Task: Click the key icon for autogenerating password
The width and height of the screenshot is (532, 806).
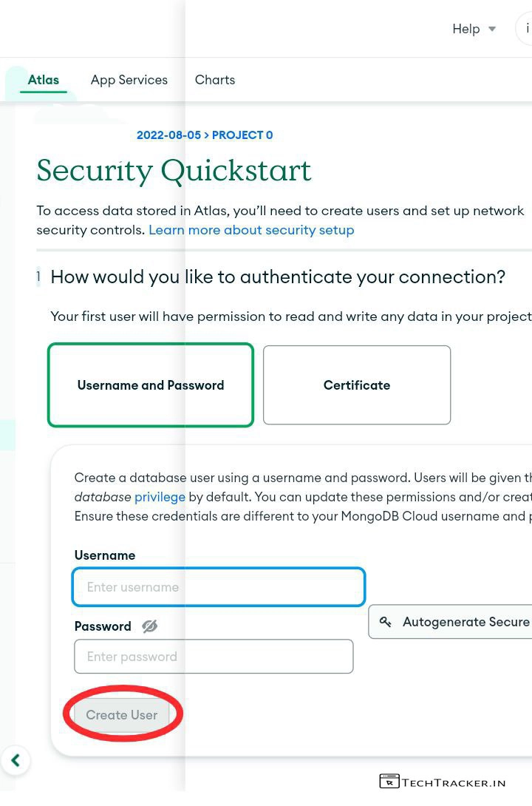Action: pos(386,622)
